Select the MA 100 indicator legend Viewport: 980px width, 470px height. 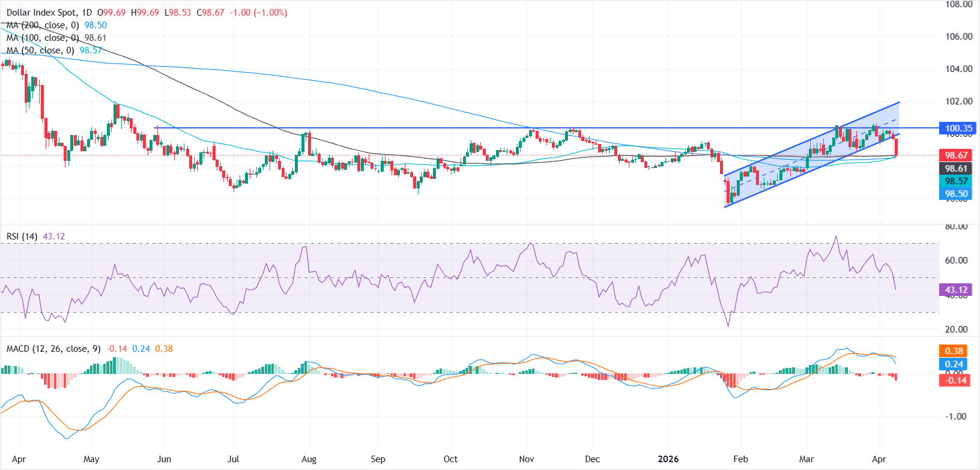point(43,38)
